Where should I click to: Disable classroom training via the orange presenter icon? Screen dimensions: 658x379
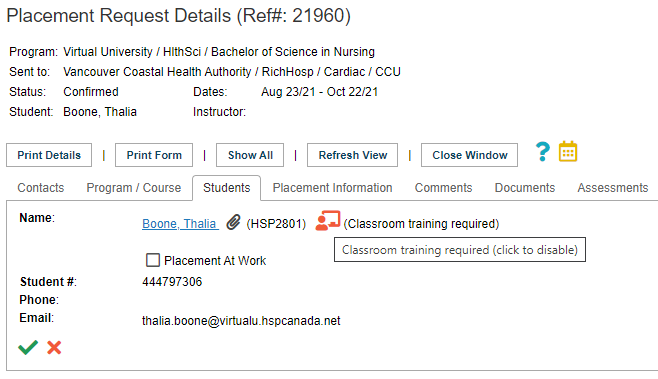[x=328, y=221]
